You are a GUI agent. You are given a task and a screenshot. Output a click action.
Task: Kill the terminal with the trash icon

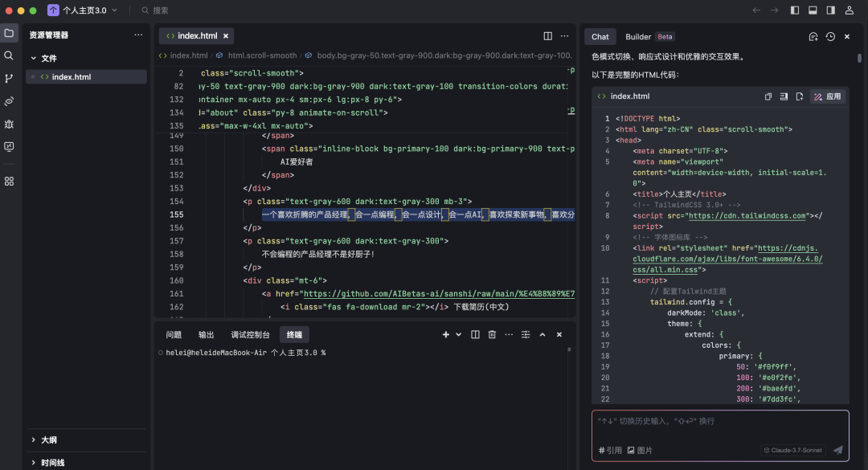492,334
